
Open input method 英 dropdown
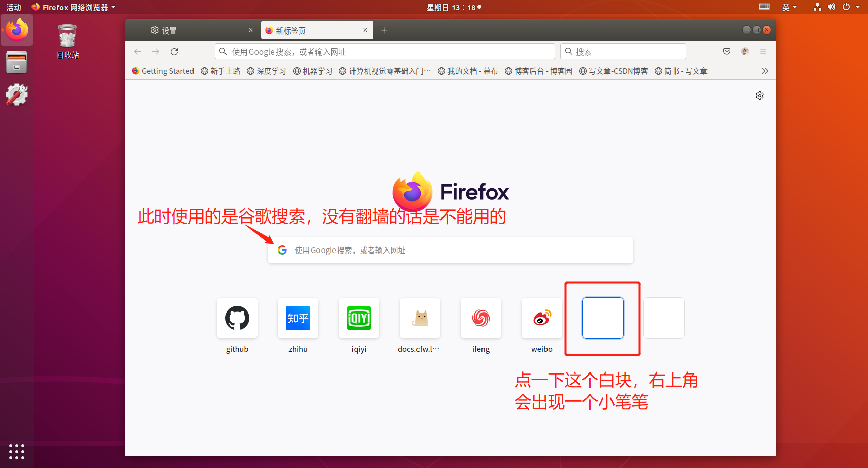(789, 7)
